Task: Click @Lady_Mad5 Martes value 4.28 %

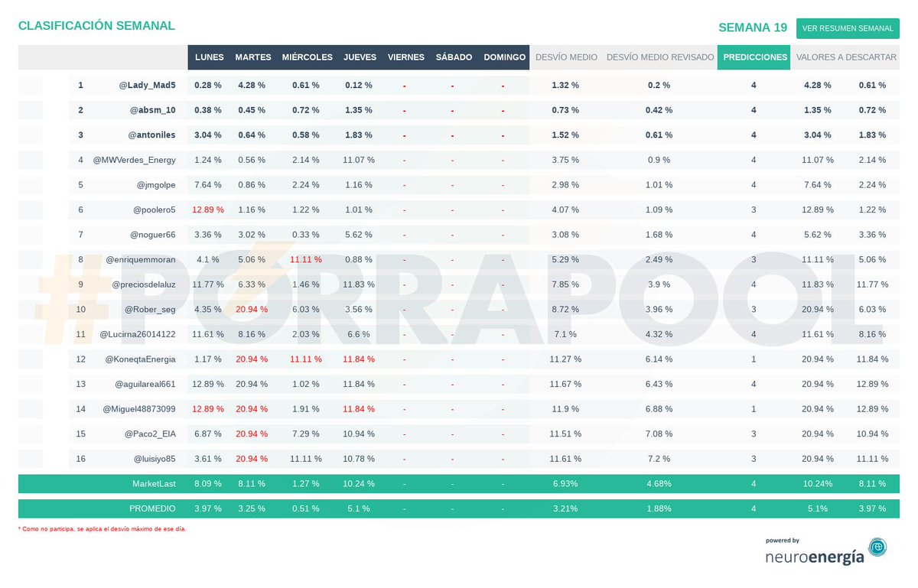Action: (x=250, y=86)
